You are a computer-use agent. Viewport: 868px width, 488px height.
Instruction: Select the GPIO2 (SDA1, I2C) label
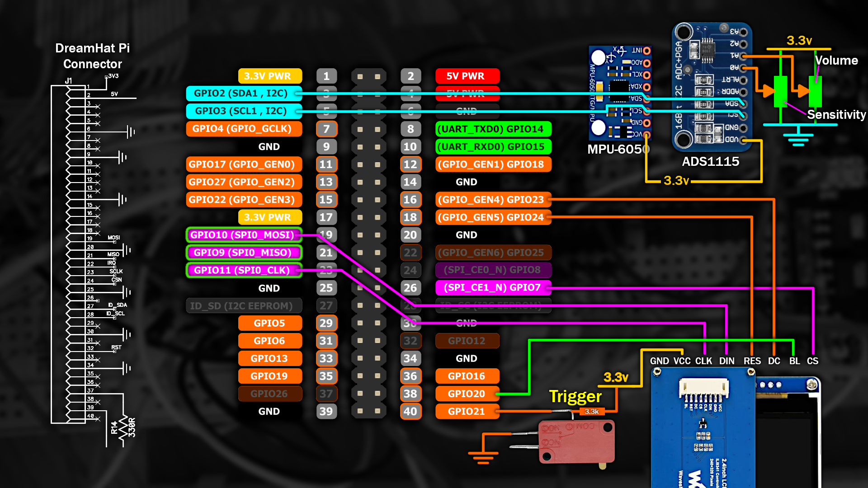point(244,94)
